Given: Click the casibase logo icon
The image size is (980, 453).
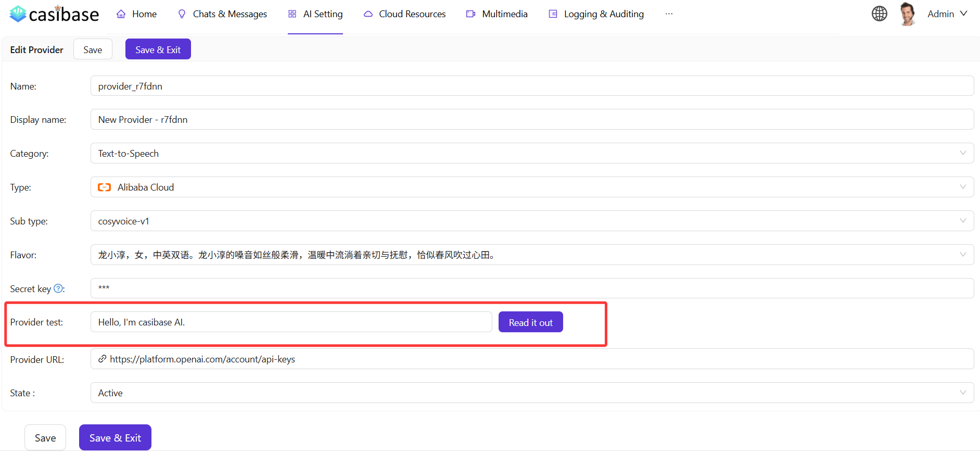Looking at the screenshot, I should 18,14.
